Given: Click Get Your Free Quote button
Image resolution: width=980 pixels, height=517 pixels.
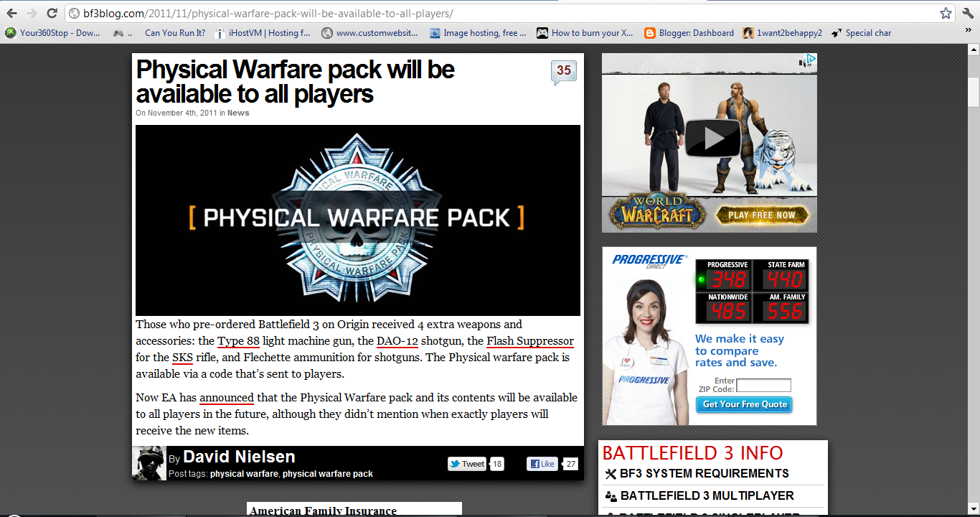Looking at the screenshot, I should tap(745, 404).
